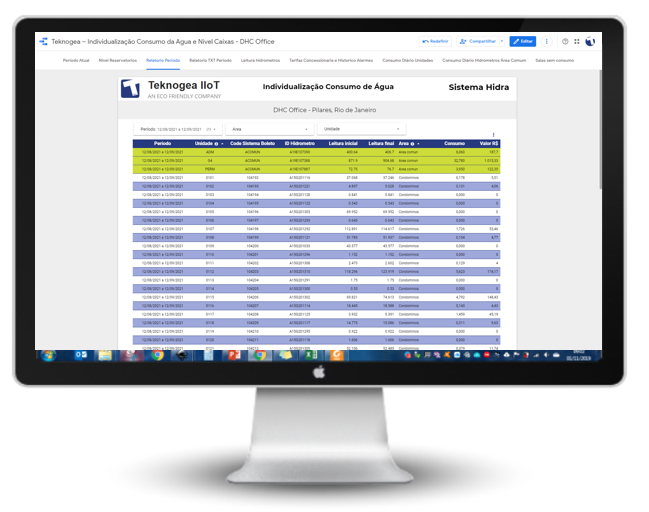Expand the Unidade filter dropdown
Screen dimensions: 649x512
coord(362,129)
